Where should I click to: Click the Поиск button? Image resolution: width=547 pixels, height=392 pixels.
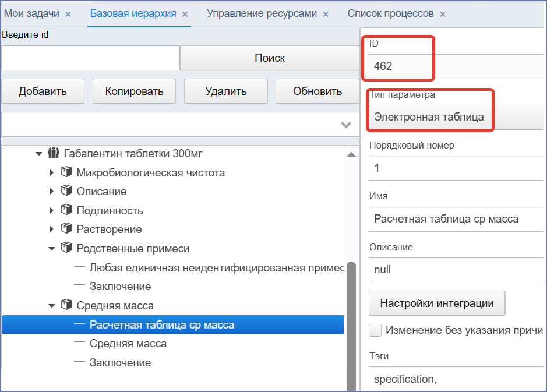[270, 58]
